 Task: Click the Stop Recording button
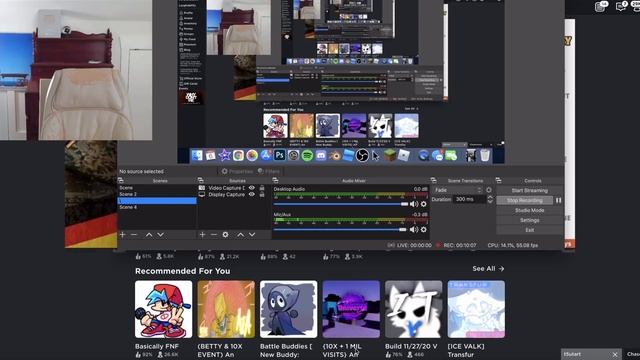524,200
